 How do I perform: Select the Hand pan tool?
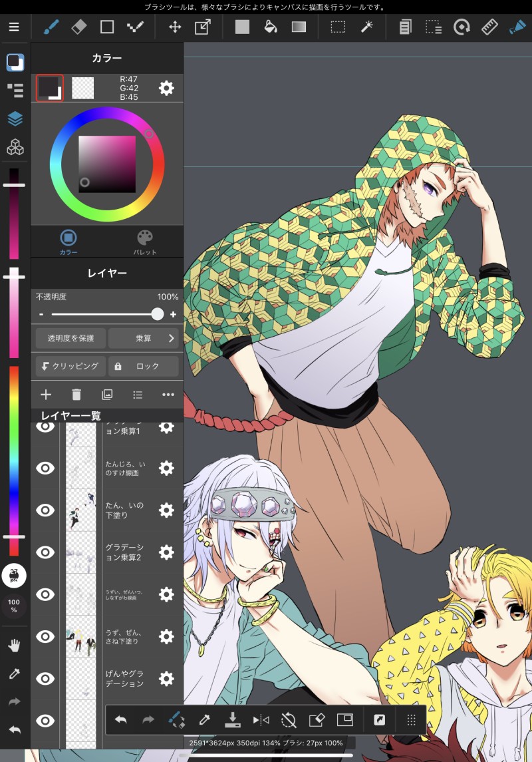click(14, 645)
